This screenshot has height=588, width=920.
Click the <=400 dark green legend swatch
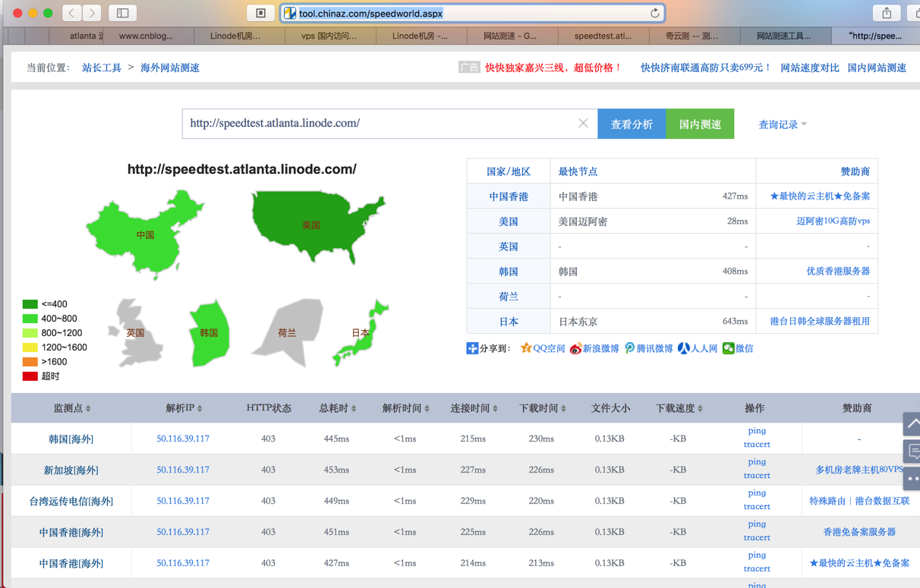pyautogui.click(x=30, y=304)
